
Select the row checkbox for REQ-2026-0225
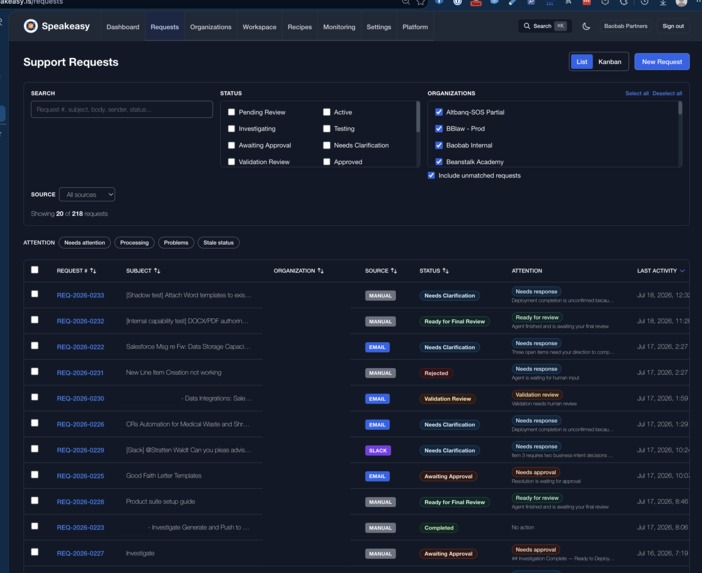(35, 475)
